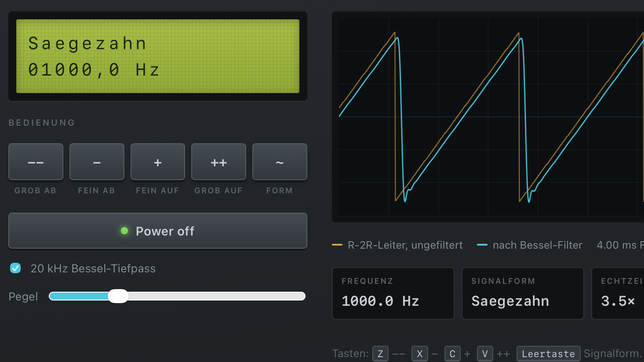Click the nach Bessel-Filter legend entry
This screenshot has width=644, height=362.
pos(530,245)
